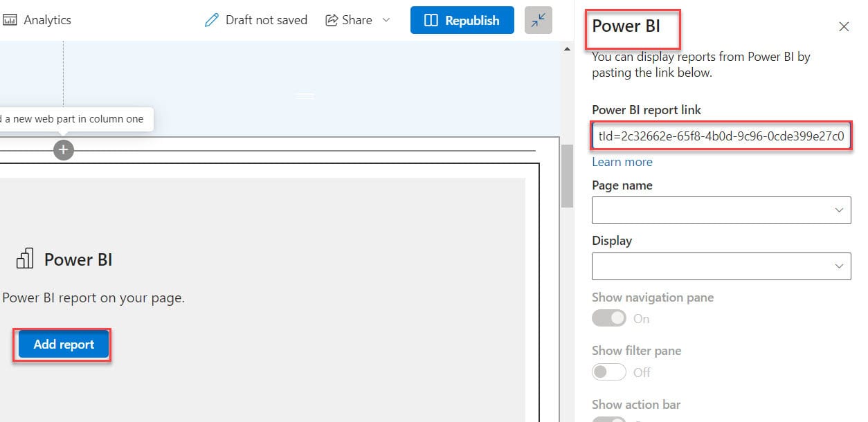Open the Learn more link
Viewport: 868px width, 422px height.
click(x=622, y=162)
